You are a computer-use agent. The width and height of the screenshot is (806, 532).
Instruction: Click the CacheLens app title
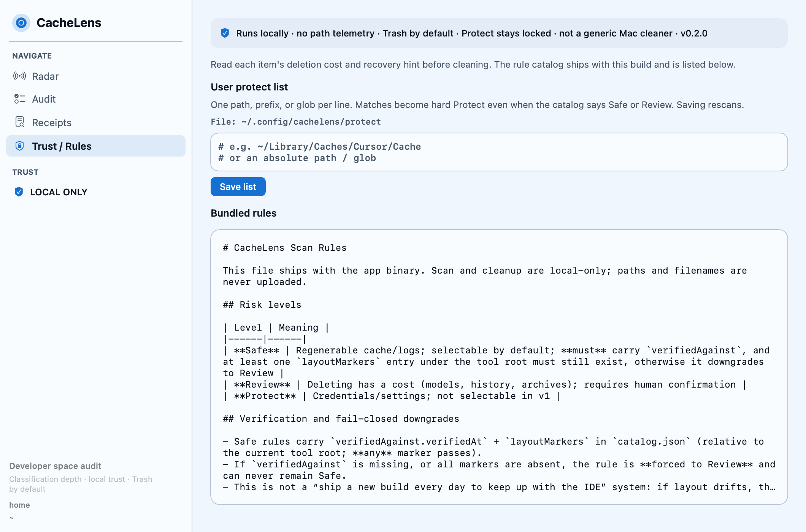(69, 23)
